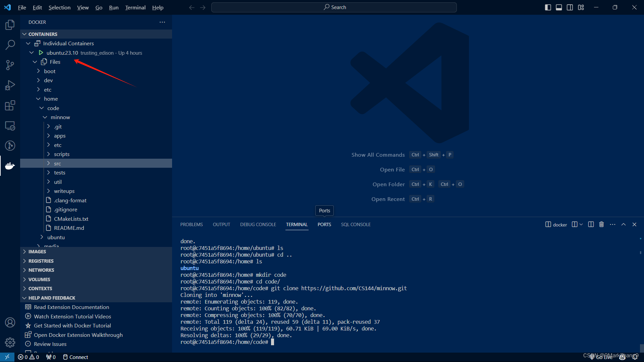Open terminal panel more actions ellipsis
Image resolution: width=644 pixels, height=362 pixels.
pos(612,224)
